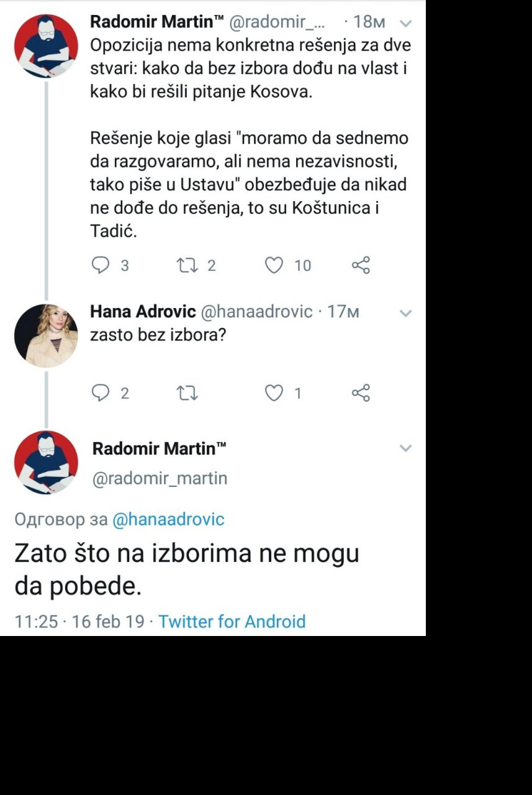Share the first tweet about Kosovo
This screenshot has height=795, width=532.
point(361,266)
